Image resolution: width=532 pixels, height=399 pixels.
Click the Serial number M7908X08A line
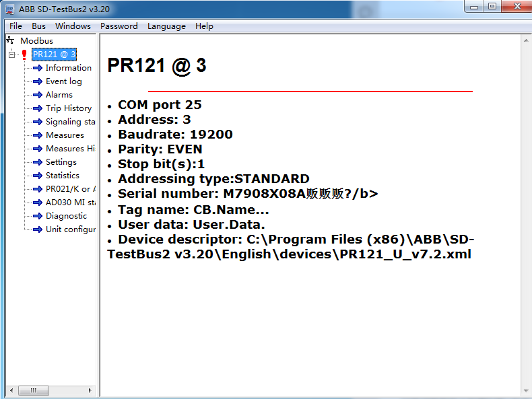(248, 194)
